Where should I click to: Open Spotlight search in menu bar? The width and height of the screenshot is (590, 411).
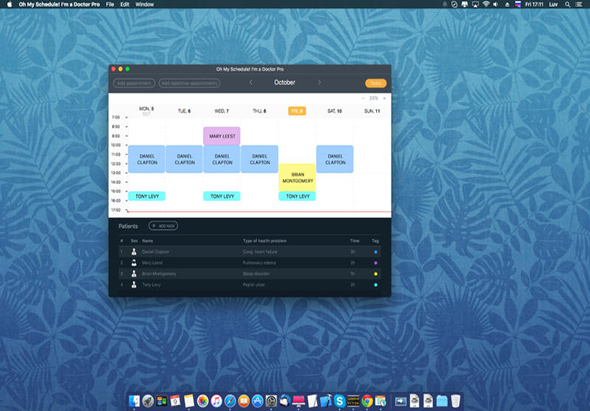pos(567,5)
